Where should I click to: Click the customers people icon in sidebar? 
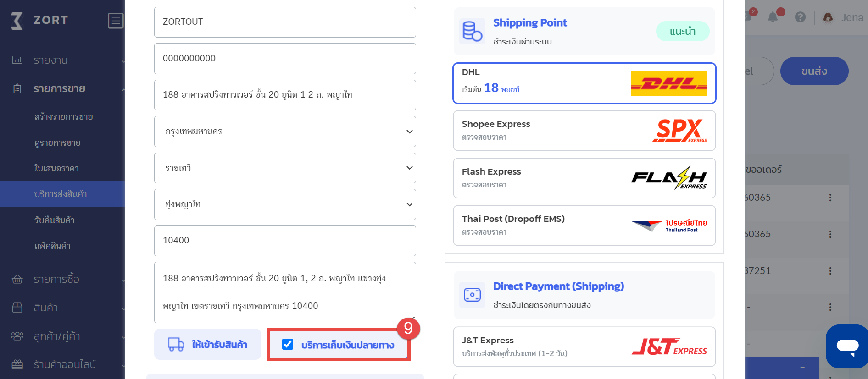point(17,336)
